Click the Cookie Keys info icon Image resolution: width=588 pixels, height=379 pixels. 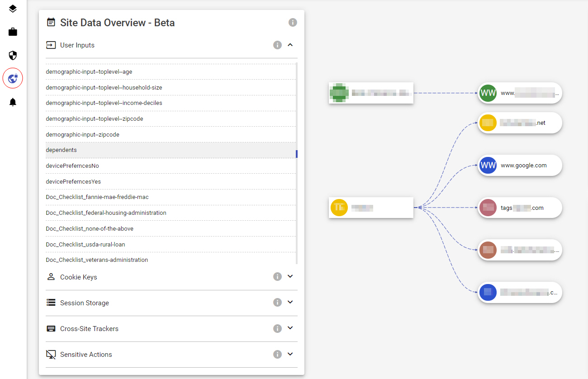(x=278, y=277)
